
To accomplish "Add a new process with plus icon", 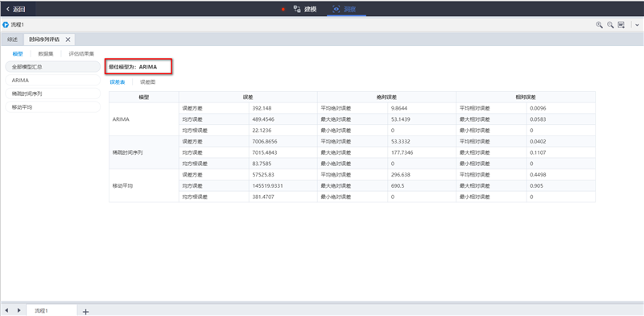I will (85, 312).
